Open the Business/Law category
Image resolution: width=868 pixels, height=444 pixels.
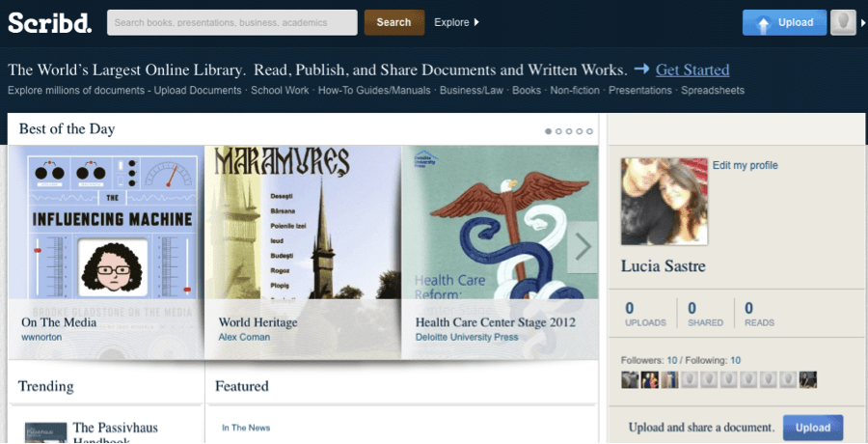(x=472, y=91)
